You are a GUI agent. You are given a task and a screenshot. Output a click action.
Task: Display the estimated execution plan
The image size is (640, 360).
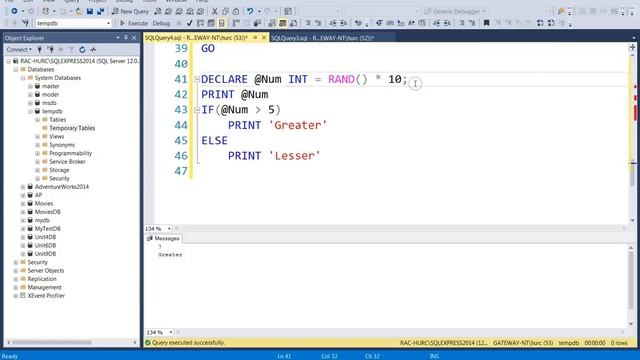click(200, 23)
